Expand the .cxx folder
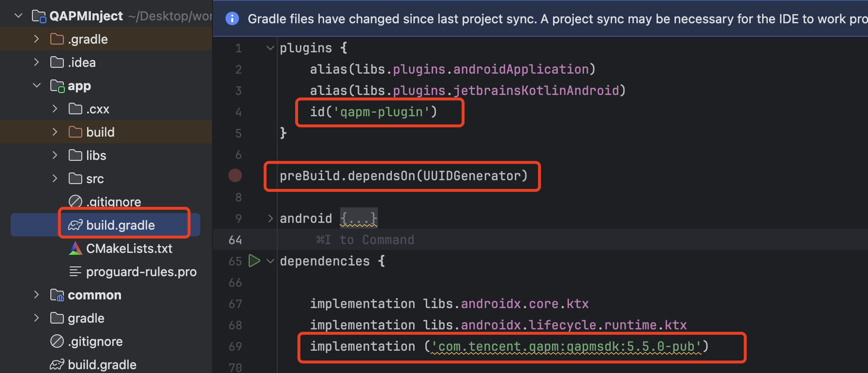Screen dimensions: 868x373 point(55,109)
